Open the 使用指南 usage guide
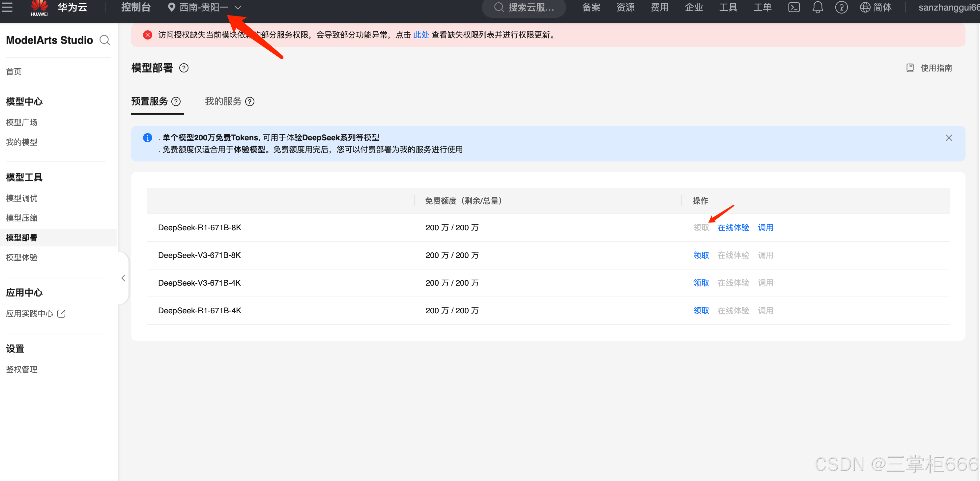 click(x=929, y=68)
